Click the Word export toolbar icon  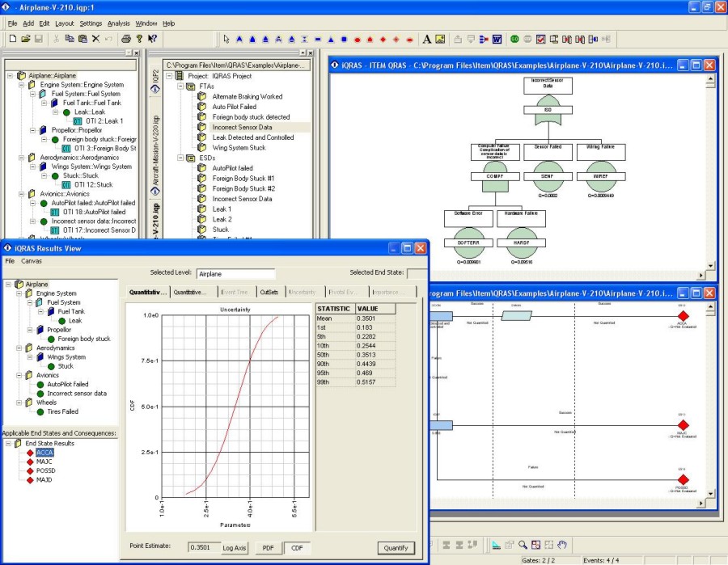pos(497,39)
